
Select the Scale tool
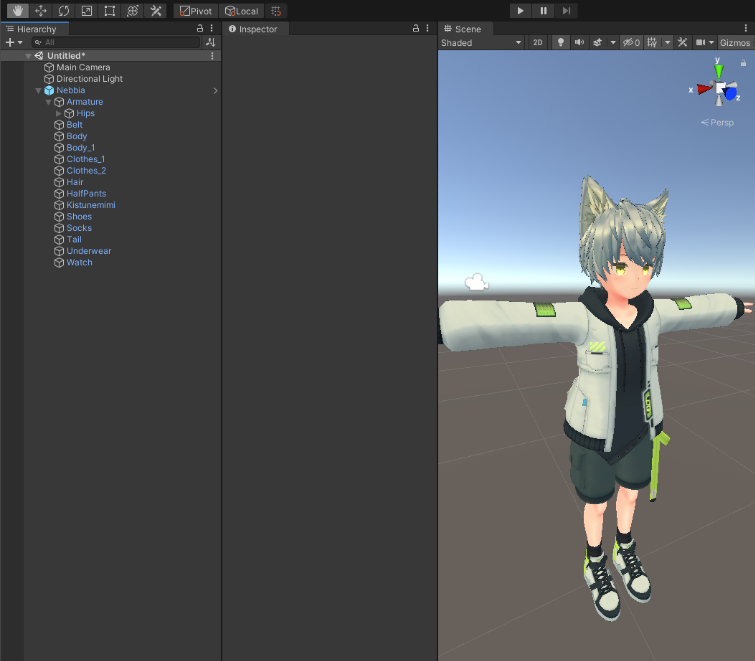point(87,11)
